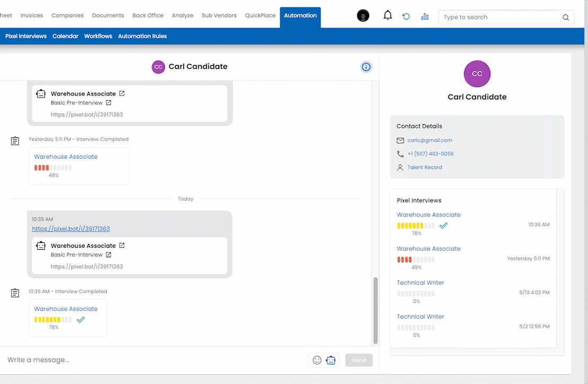Open Basic Pre-Interview external link in top card
588x384 pixels.
click(x=108, y=103)
